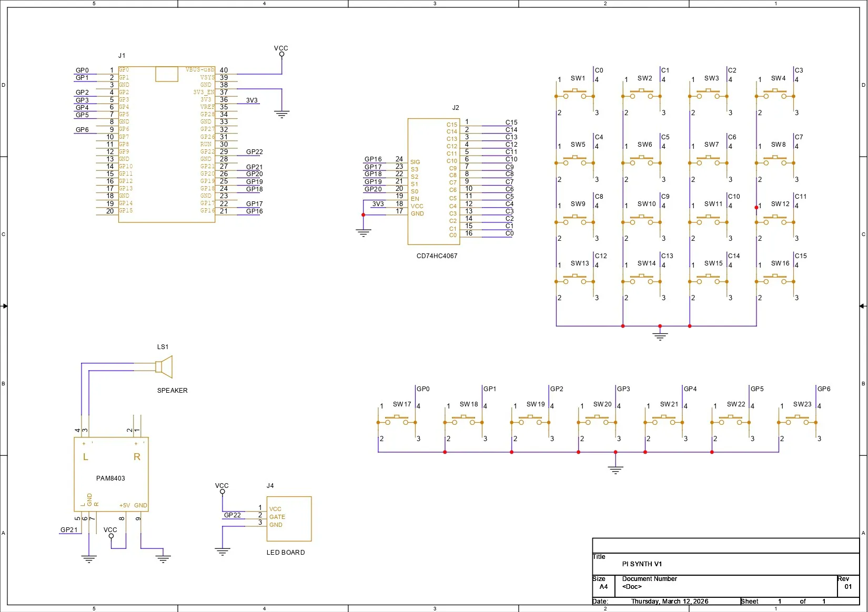Click the PAM8403 amplifier block

[x=111, y=474]
